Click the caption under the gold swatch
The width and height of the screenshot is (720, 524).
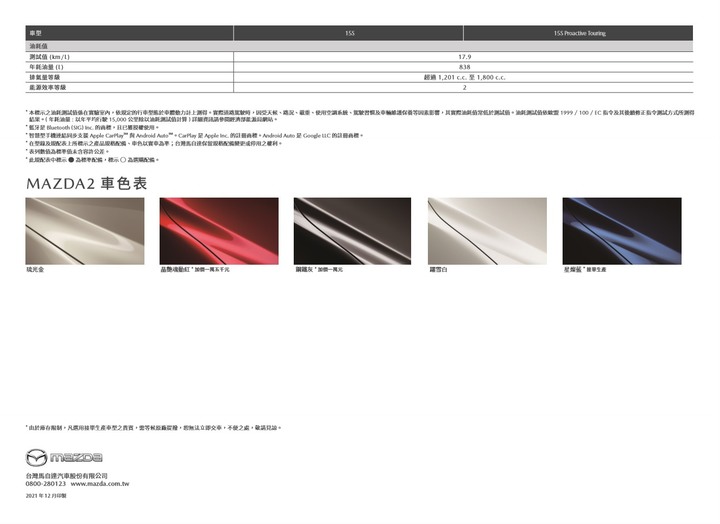click(35, 270)
